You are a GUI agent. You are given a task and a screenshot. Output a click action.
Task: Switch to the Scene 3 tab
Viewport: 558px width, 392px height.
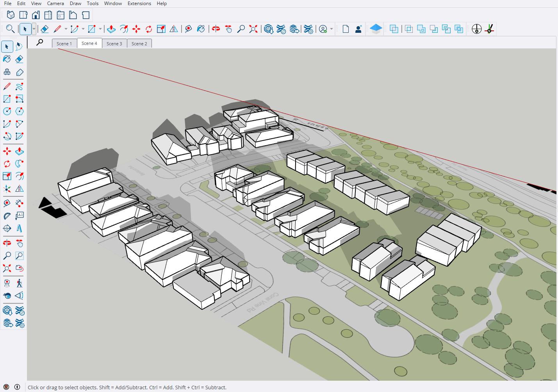[x=114, y=43]
